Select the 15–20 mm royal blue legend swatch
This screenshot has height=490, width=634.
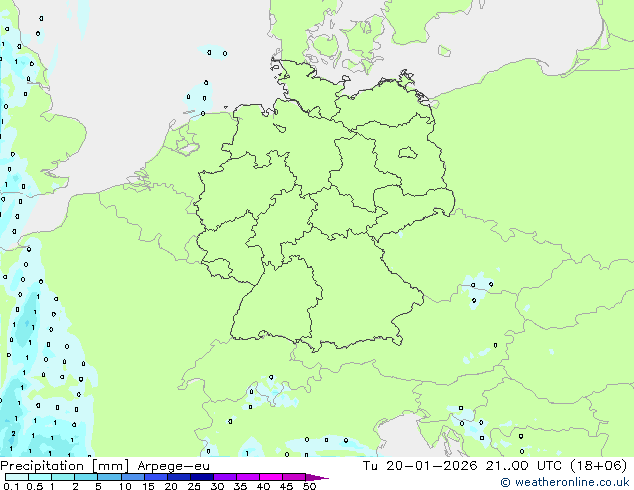pyautogui.click(x=156, y=477)
